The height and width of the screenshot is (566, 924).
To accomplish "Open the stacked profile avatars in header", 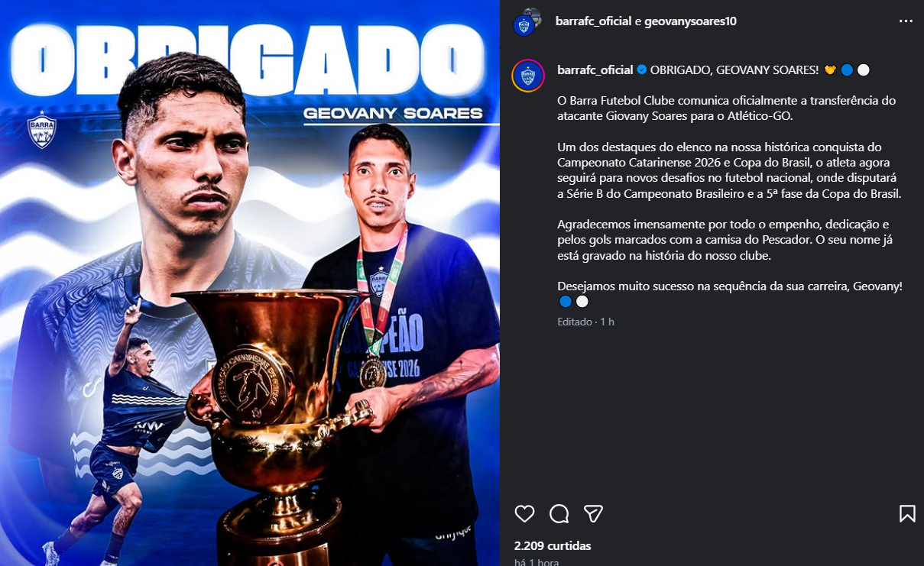I will point(527,22).
